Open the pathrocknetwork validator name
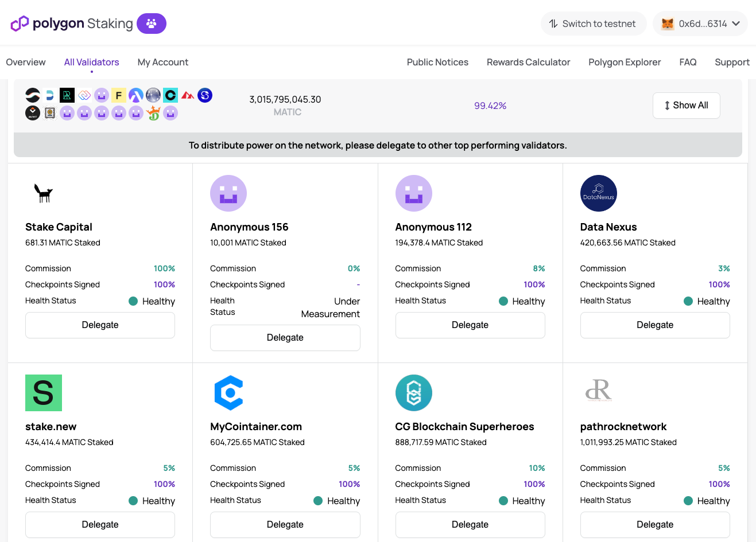This screenshot has width=756, height=542. click(x=623, y=427)
